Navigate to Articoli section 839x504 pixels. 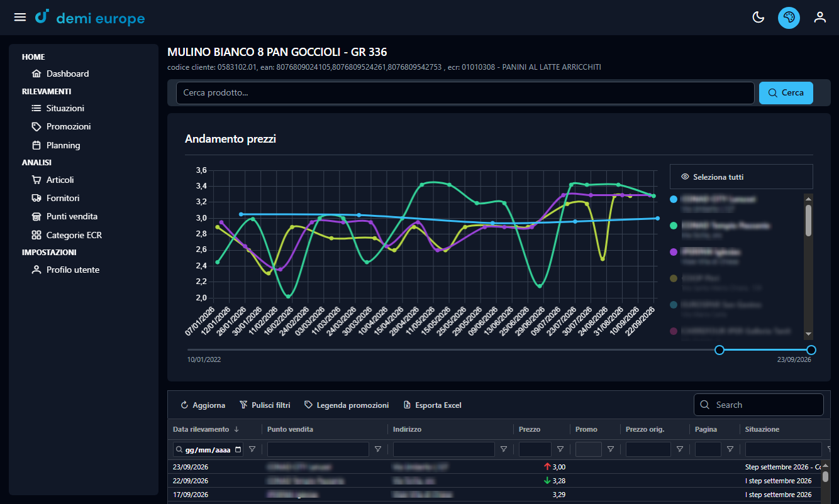coord(53,180)
